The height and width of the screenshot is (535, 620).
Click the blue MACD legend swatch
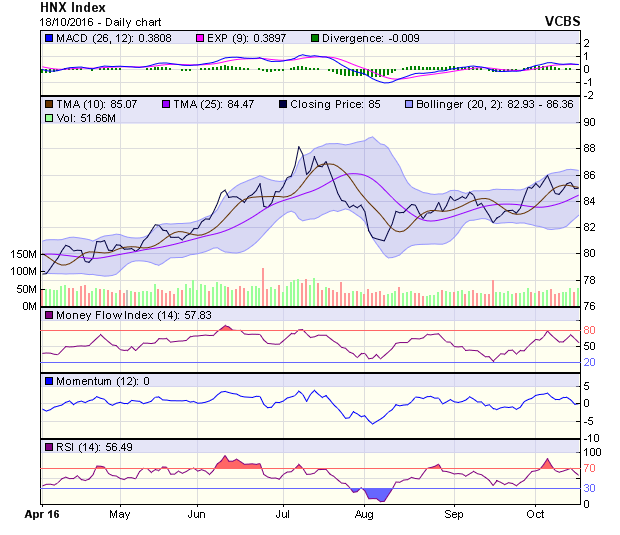click(48, 38)
